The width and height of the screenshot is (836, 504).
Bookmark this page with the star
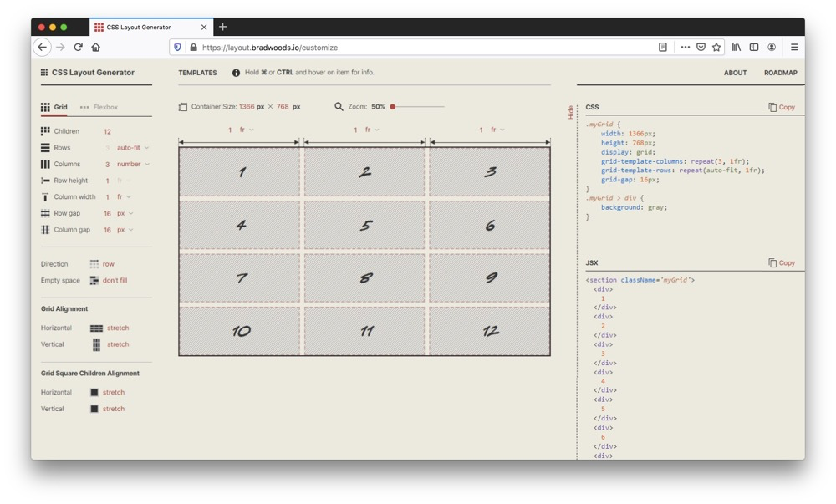coord(716,48)
